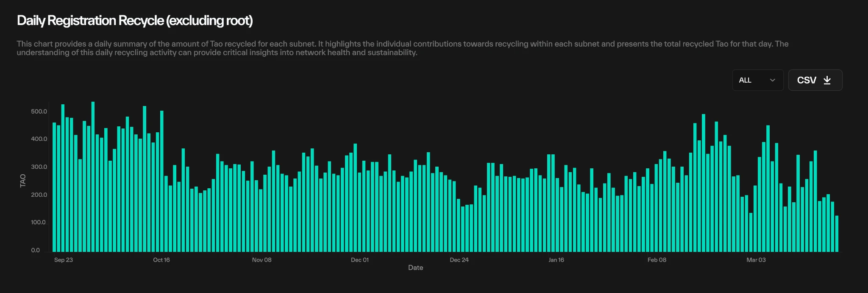The image size is (868, 293).
Task: Open the ALL time range dropdown
Action: [x=757, y=80]
